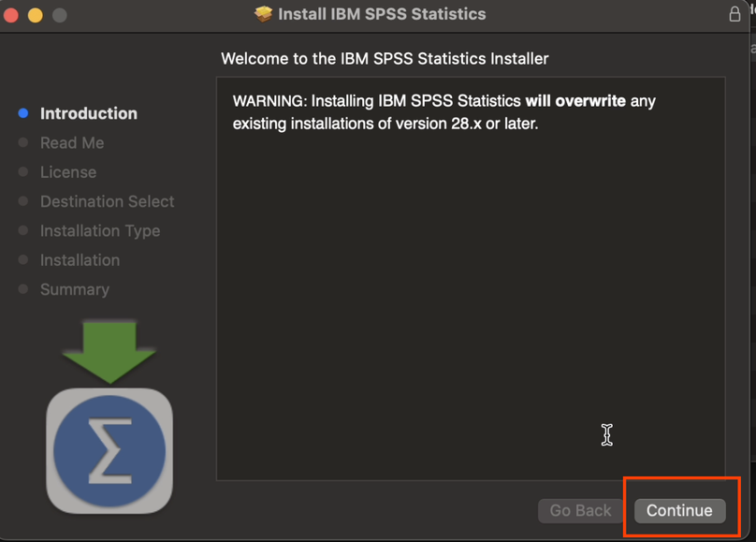
Task: Click the blue bullet next to Introduction
Action: (23, 113)
